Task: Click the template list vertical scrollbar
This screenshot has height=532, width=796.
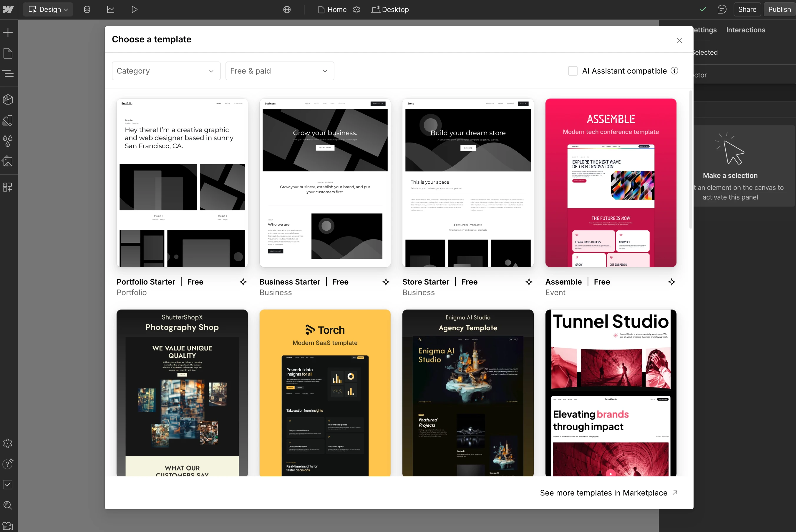Action: point(690,159)
